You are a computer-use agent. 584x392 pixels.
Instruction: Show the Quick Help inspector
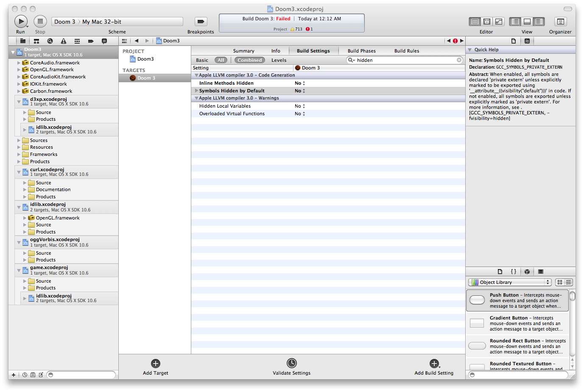tap(527, 41)
